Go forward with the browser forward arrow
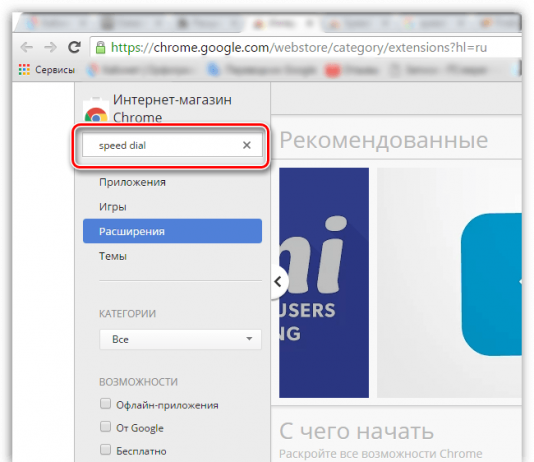534x462 pixels. tap(50, 47)
